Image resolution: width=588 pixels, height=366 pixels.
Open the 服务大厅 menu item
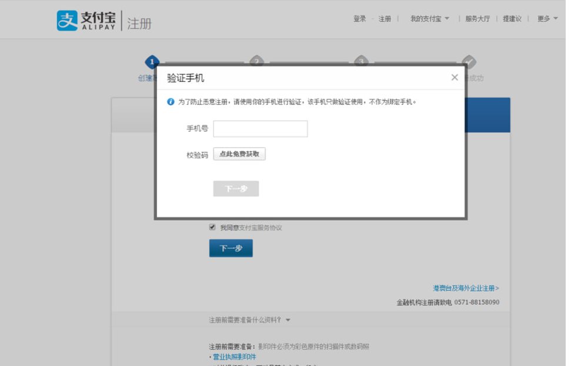[478, 19]
